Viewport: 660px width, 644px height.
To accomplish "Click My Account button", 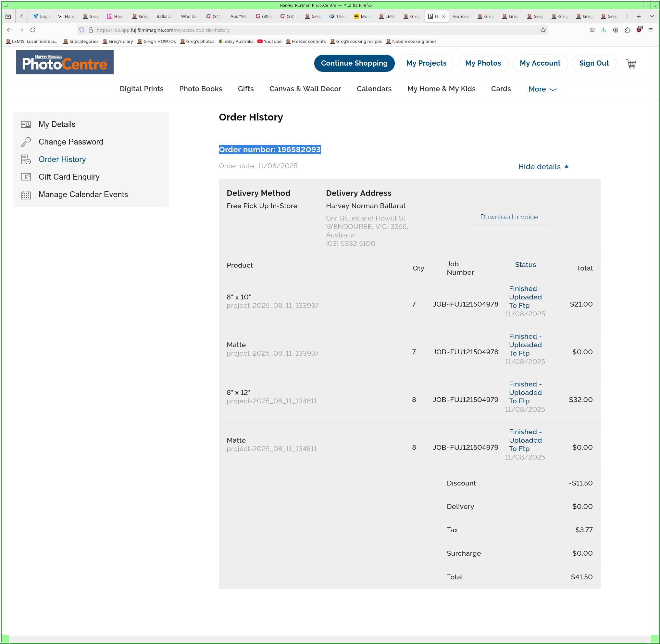I will (540, 63).
